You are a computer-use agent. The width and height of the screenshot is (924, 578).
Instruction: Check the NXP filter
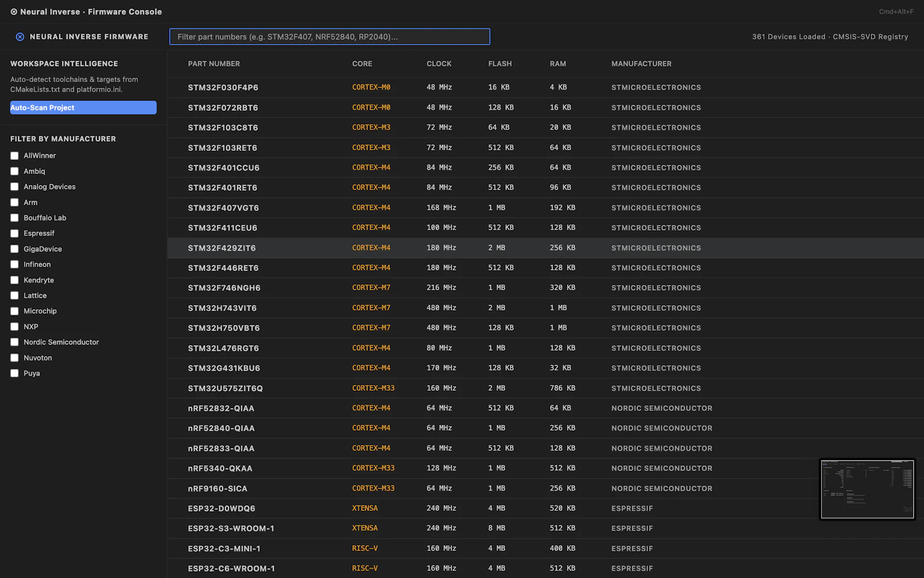click(14, 327)
